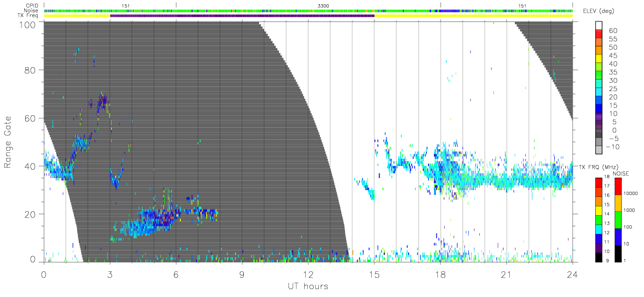
Task: Click "5" on the elevation scale
Action: (615, 122)
